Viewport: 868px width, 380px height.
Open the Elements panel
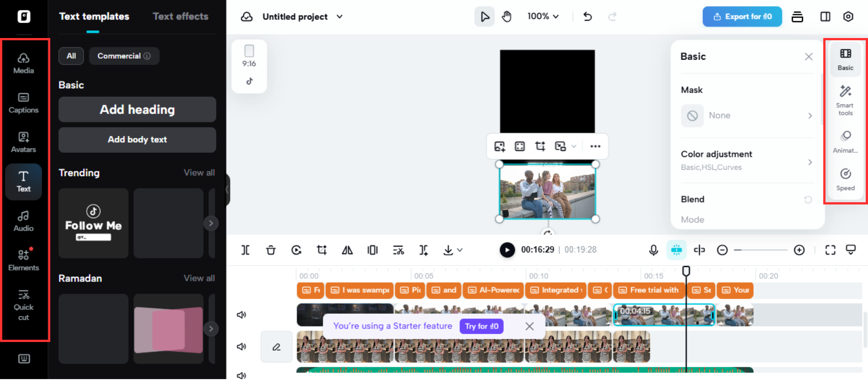tap(24, 261)
